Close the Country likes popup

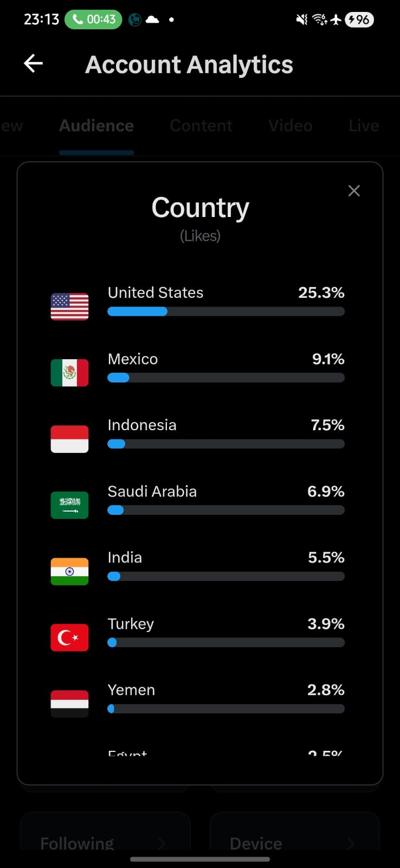pyautogui.click(x=354, y=190)
